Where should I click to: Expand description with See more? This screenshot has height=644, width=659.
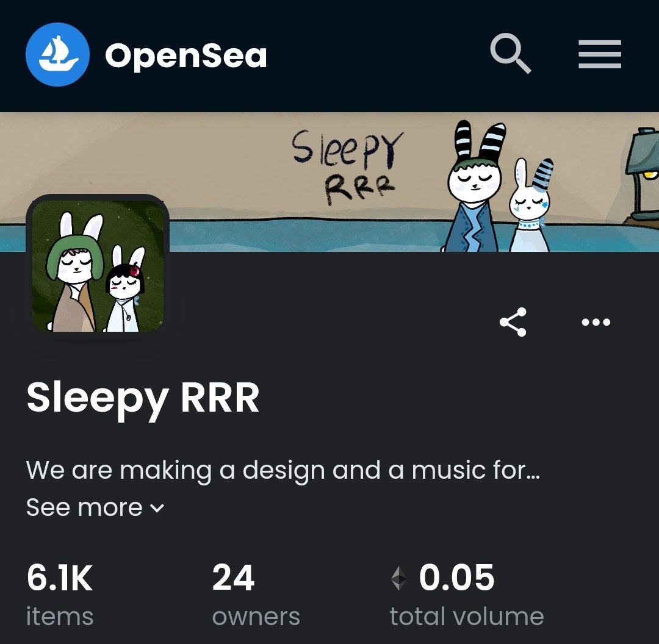point(95,507)
